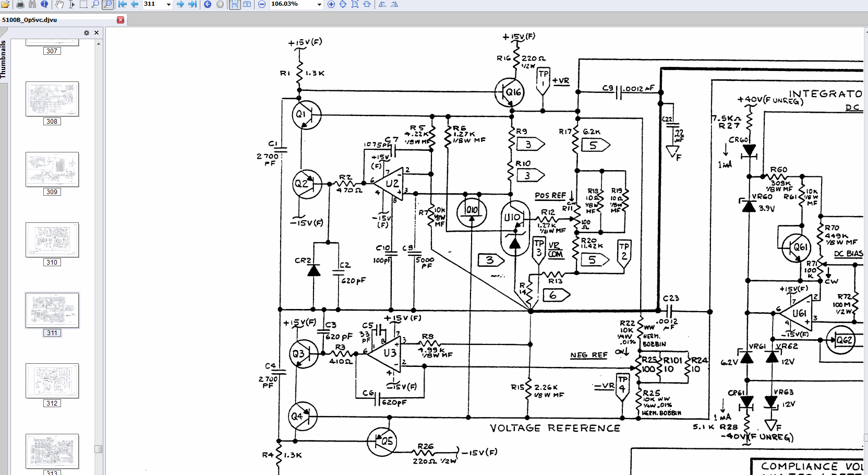Open document info with the blue icon

[x=44, y=4]
